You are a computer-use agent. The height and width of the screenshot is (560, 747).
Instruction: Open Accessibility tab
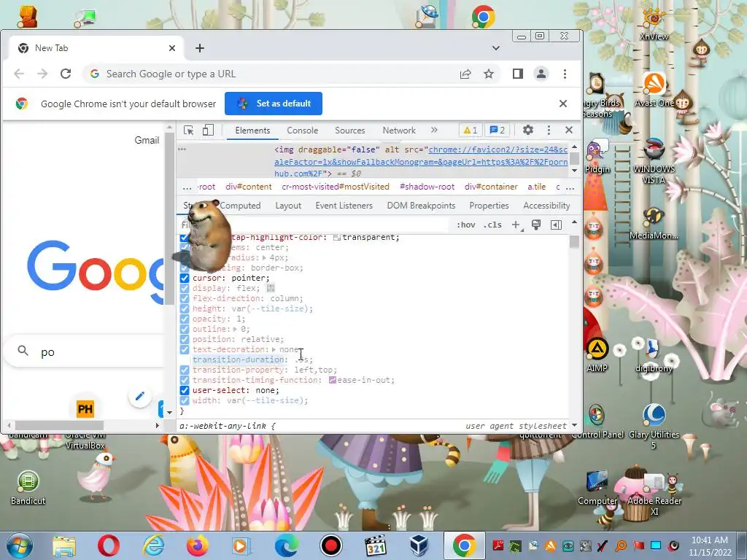(546, 206)
